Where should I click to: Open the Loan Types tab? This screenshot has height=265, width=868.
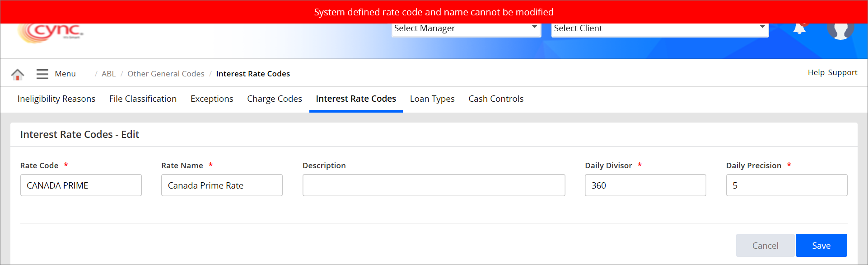432,99
